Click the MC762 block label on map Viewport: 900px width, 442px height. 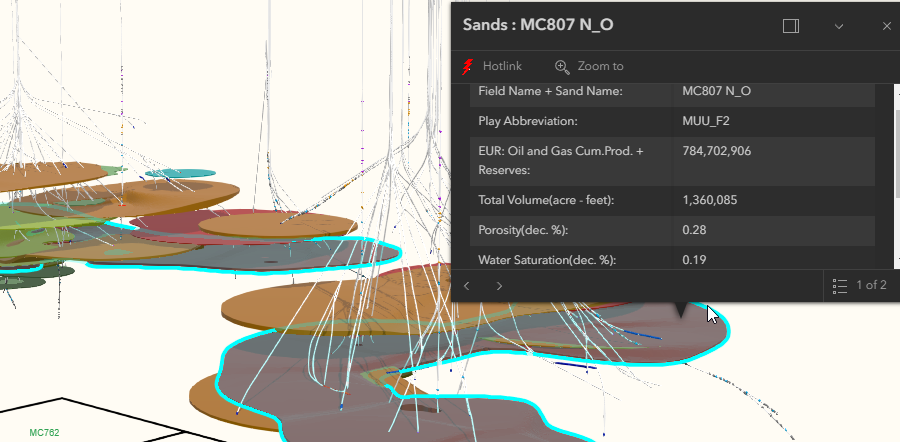tap(45, 433)
